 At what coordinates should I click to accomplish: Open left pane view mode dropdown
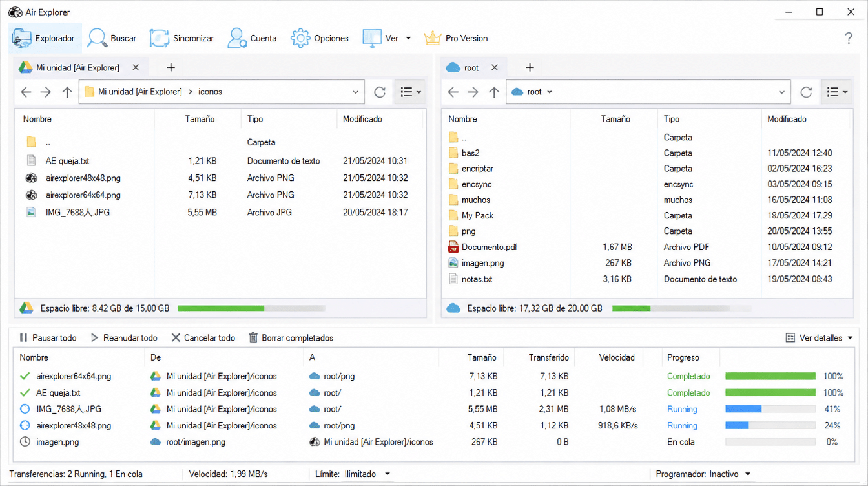tap(411, 92)
